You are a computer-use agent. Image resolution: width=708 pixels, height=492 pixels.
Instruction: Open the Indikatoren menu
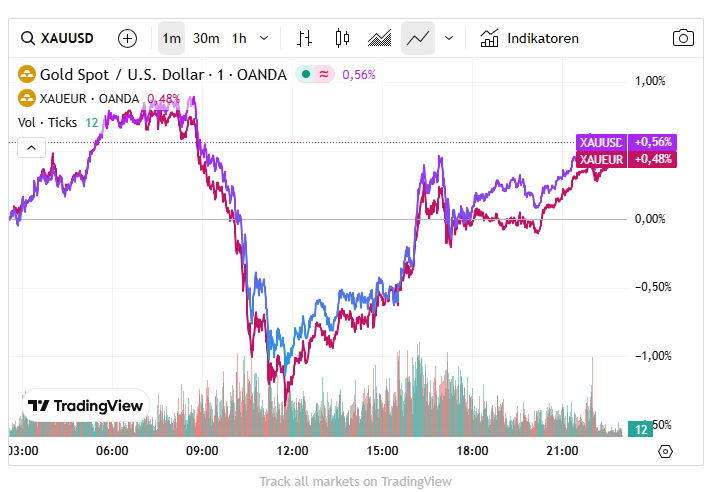(530, 38)
